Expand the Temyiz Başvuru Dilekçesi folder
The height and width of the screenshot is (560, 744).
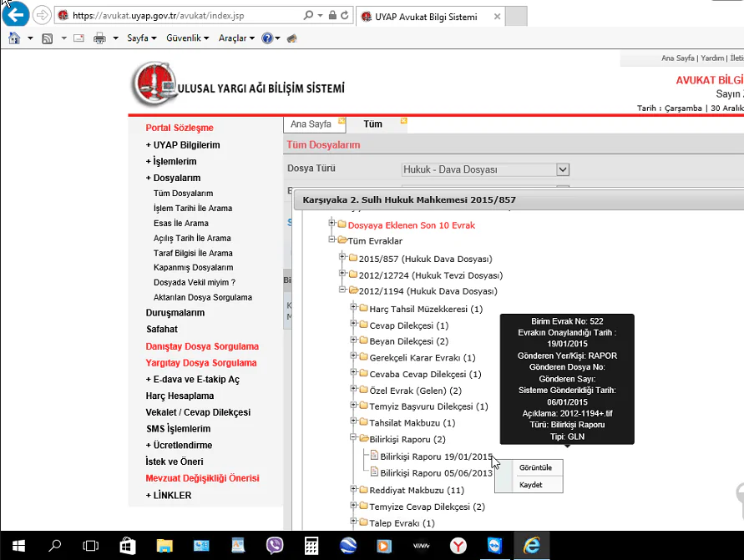pyautogui.click(x=353, y=405)
